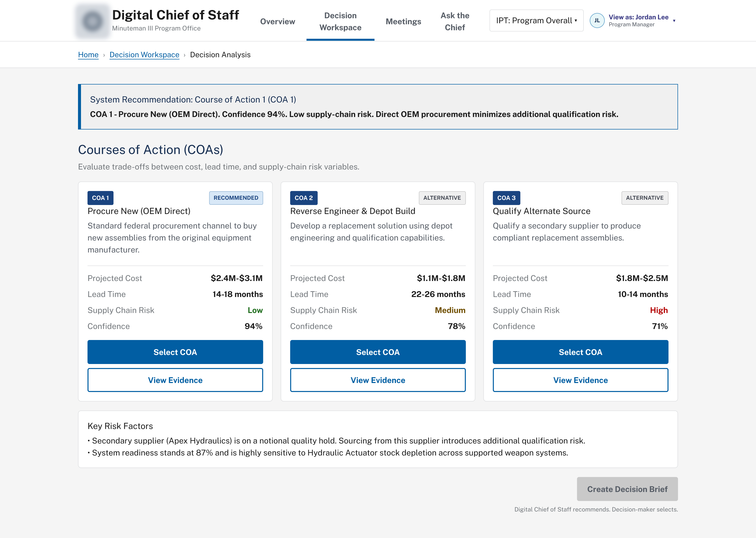Follow the Decision Workspace breadcrumb link

(x=144, y=55)
